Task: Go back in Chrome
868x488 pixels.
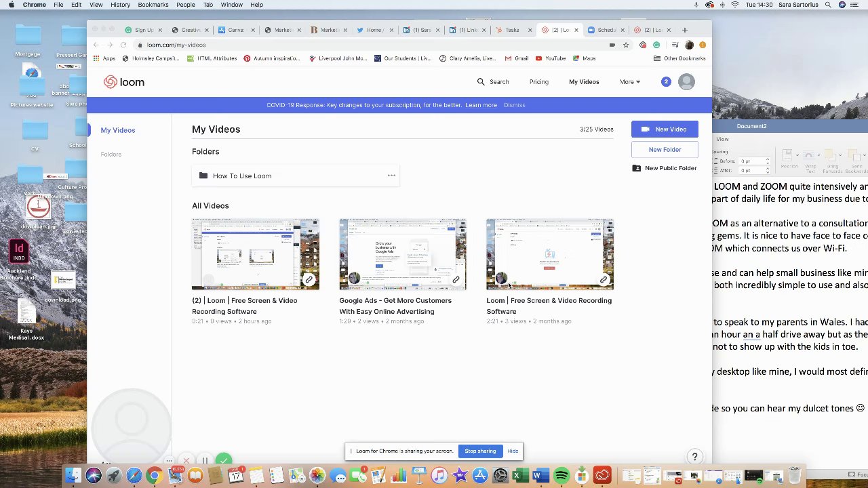Action: click(96, 45)
